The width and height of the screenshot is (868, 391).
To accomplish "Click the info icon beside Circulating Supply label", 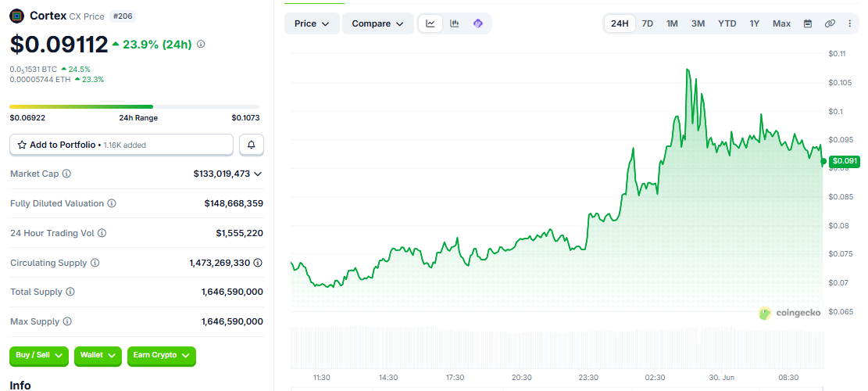I will [x=95, y=263].
